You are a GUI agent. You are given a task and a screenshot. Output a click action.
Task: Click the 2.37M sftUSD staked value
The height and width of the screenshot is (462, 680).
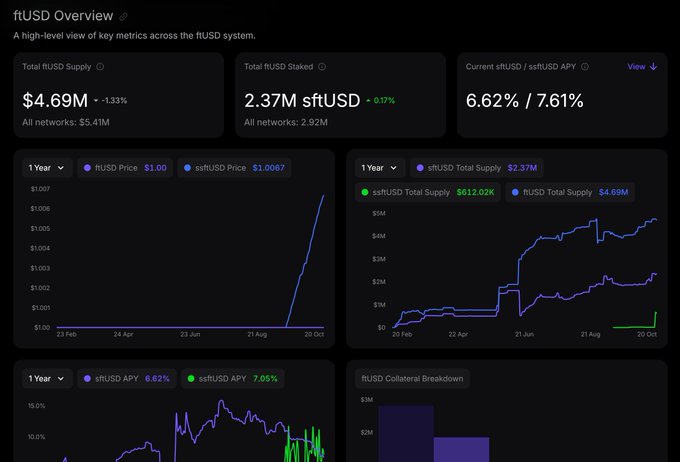(x=302, y=101)
